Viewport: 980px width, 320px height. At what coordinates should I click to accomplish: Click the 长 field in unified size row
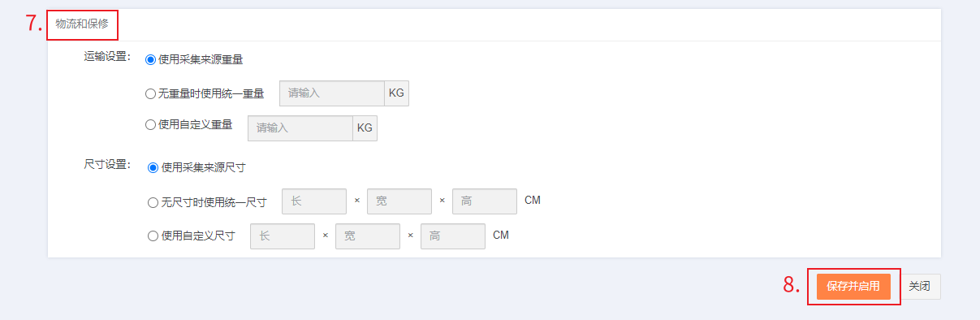(x=314, y=201)
